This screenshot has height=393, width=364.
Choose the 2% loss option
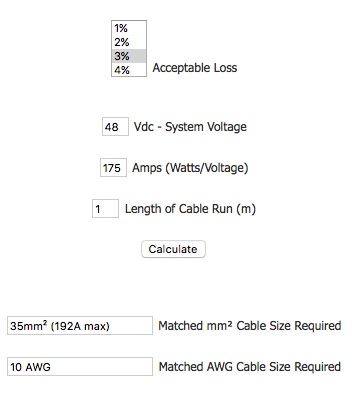click(129, 42)
